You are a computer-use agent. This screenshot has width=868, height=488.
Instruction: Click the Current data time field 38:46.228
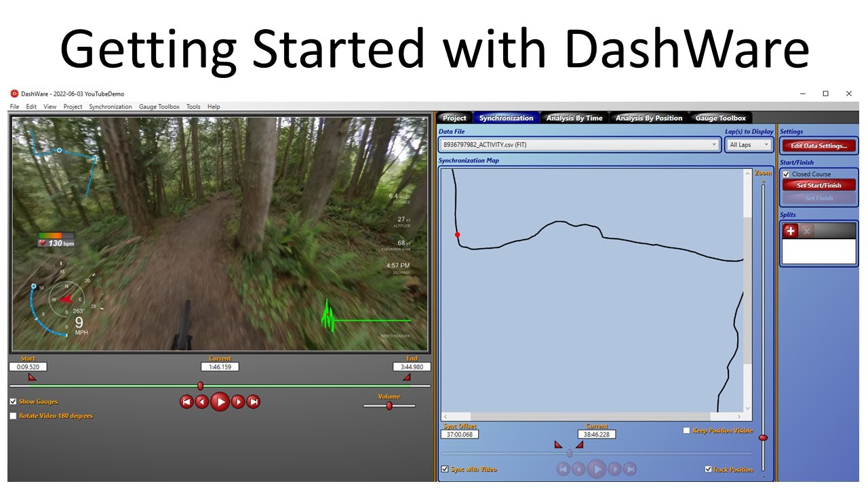[x=597, y=434]
